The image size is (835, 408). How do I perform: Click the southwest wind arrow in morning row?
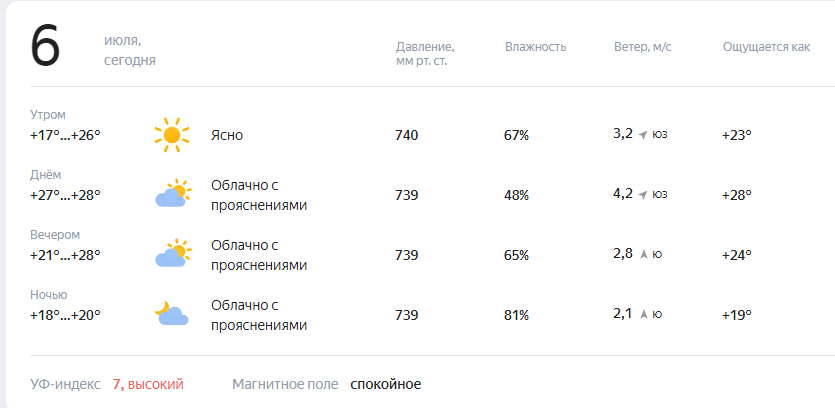coord(643,135)
